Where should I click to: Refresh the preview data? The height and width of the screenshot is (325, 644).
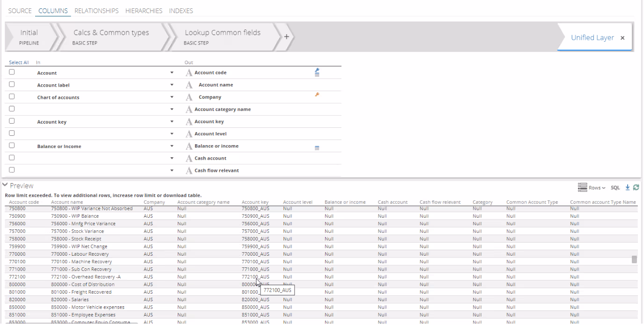pyautogui.click(x=636, y=187)
